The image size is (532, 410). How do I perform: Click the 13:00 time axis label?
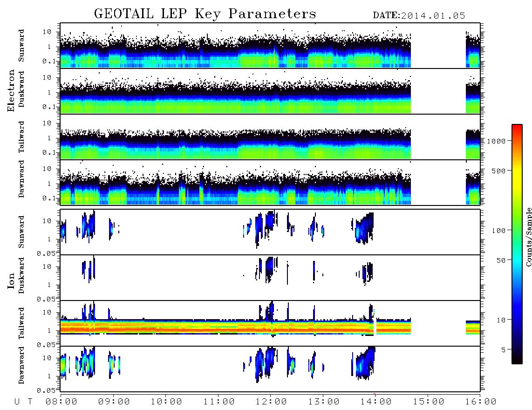pyautogui.click(x=324, y=402)
